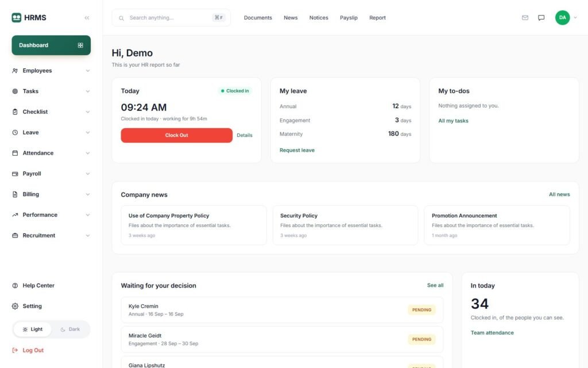The image size is (588, 368).
Task: Click the Recruitment briefcase icon
Action: click(15, 236)
